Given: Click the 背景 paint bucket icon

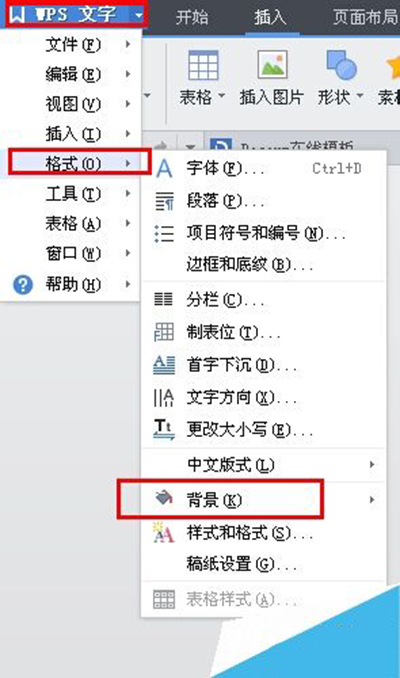Looking at the screenshot, I should click(164, 498).
